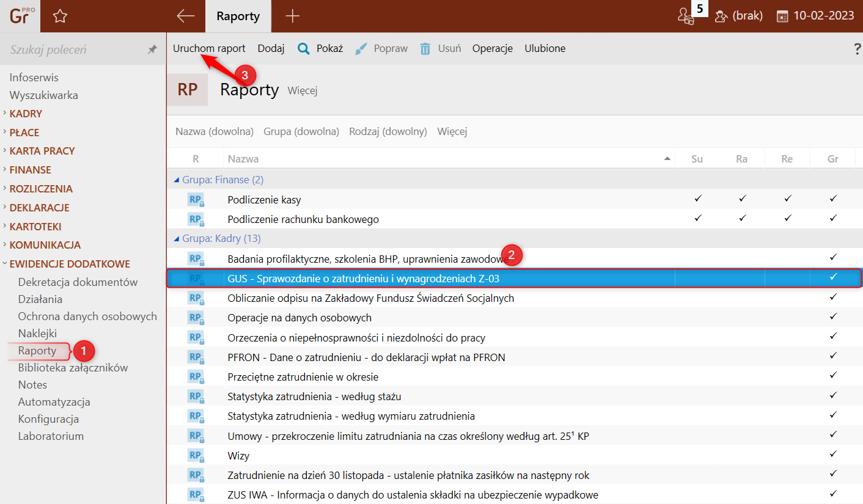Image resolution: width=863 pixels, height=504 pixels.
Task: Click Dodaj in the toolbar
Action: click(x=271, y=48)
